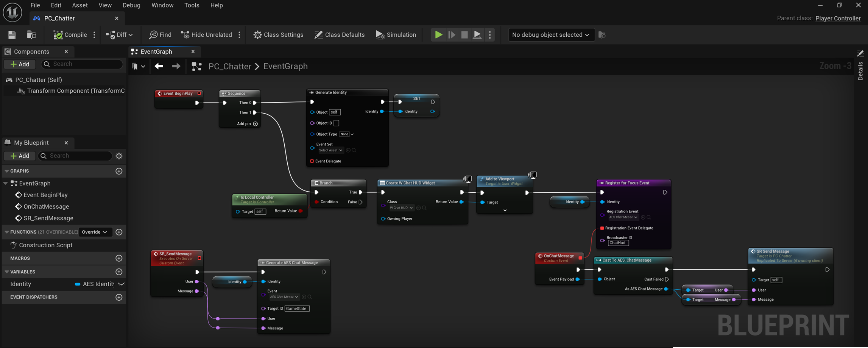Expand advanced pins on Add to Viewport node
Screen dimensions: 868x348
(x=505, y=210)
